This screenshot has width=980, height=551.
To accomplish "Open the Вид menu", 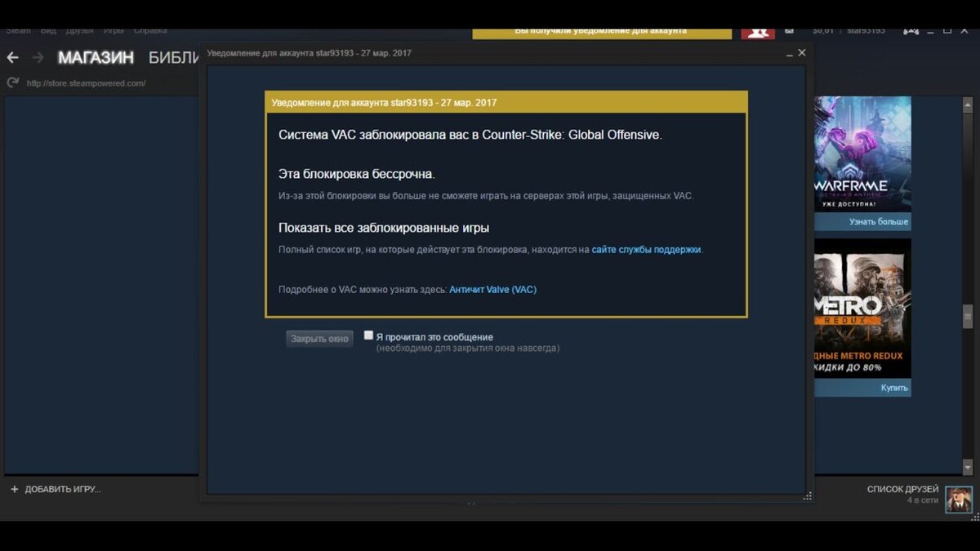I will pyautogui.click(x=48, y=31).
